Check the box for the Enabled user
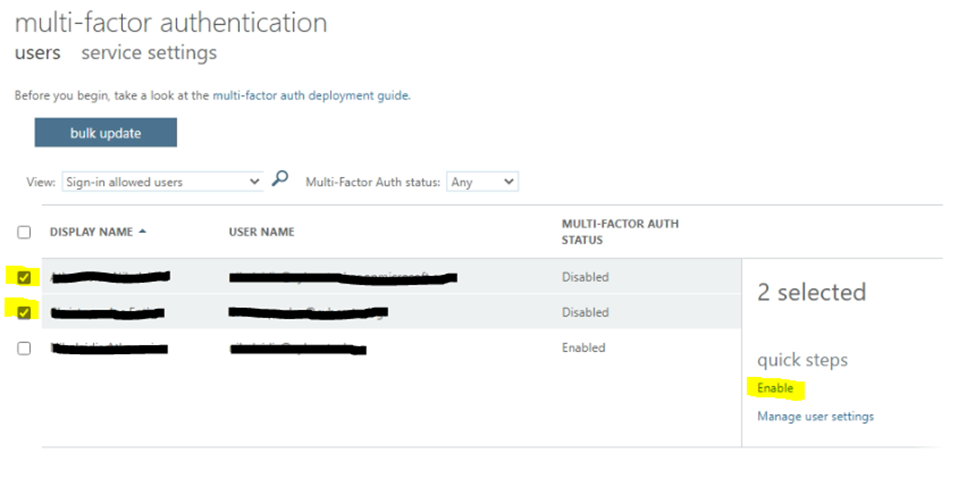This screenshot has height=478, width=975. 24,348
